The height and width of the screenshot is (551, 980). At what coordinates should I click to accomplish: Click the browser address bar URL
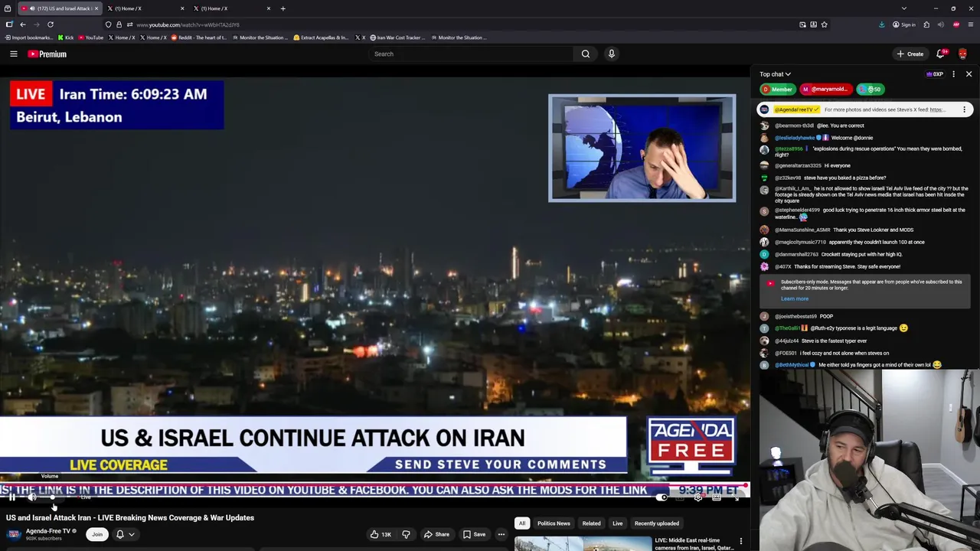click(x=188, y=24)
